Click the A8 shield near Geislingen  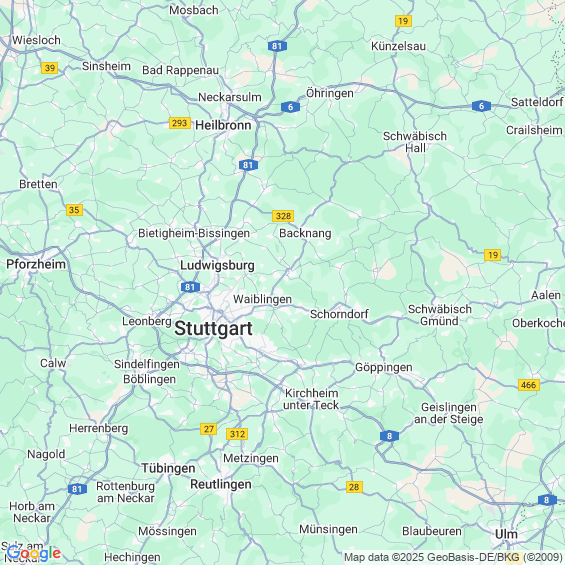click(x=389, y=436)
